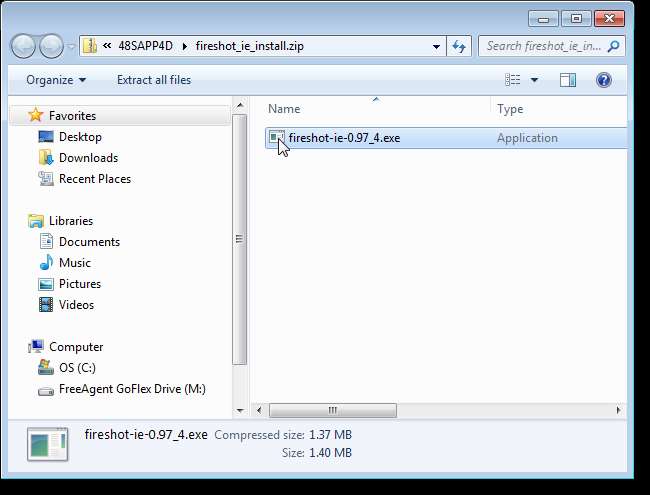
Task: Click the Music note icon
Action: pyautogui.click(x=46, y=262)
